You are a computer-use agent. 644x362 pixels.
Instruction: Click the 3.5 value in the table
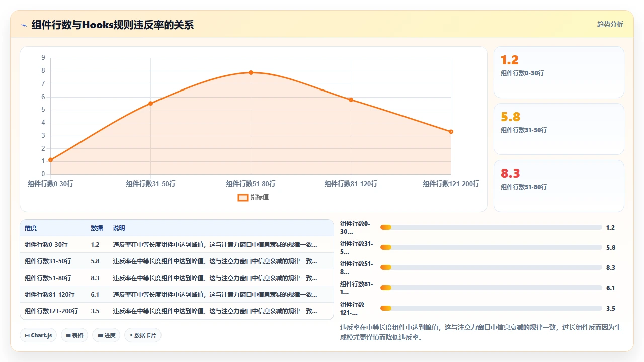click(x=95, y=311)
